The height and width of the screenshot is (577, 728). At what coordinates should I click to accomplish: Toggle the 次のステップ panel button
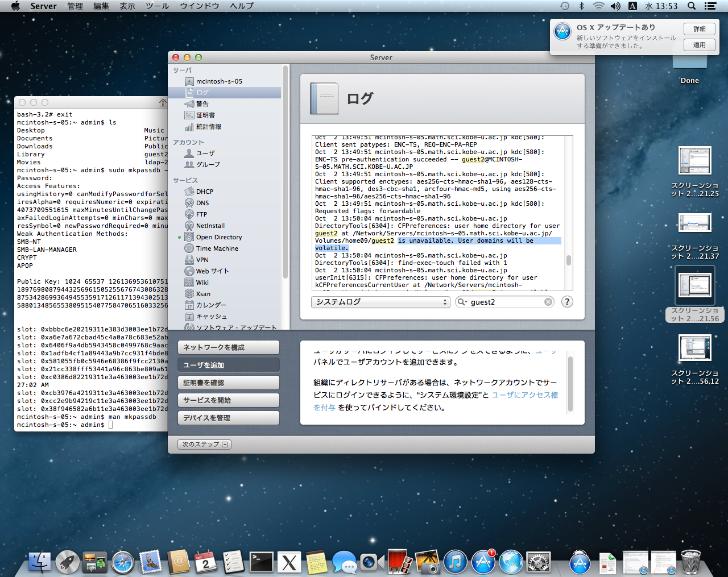click(204, 445)
